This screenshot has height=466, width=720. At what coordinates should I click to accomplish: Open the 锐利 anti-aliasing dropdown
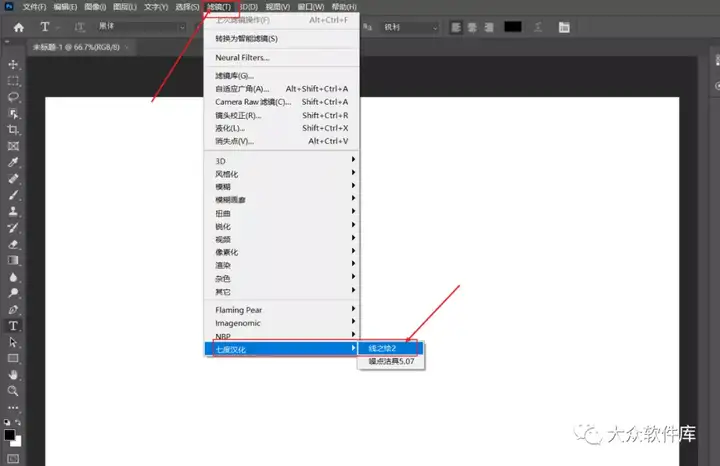coord(410,27)
